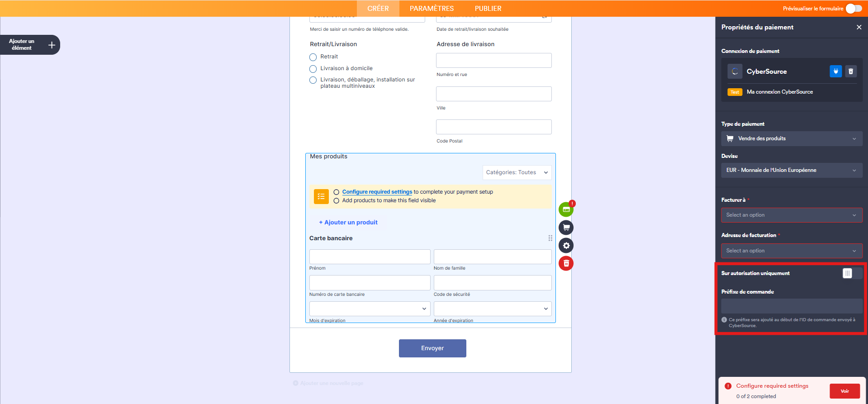Click the Envoyer submit button
Viewport: 868px width, 404px height.
(x=432, y=348)
